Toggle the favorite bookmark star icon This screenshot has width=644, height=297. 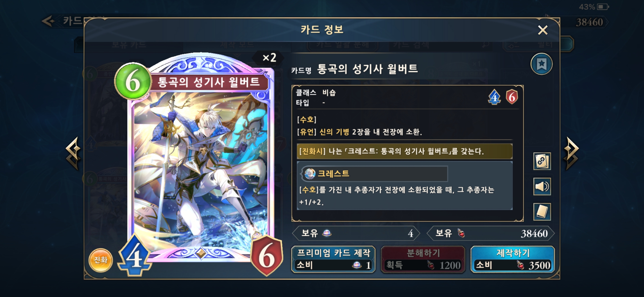point(541,64)
